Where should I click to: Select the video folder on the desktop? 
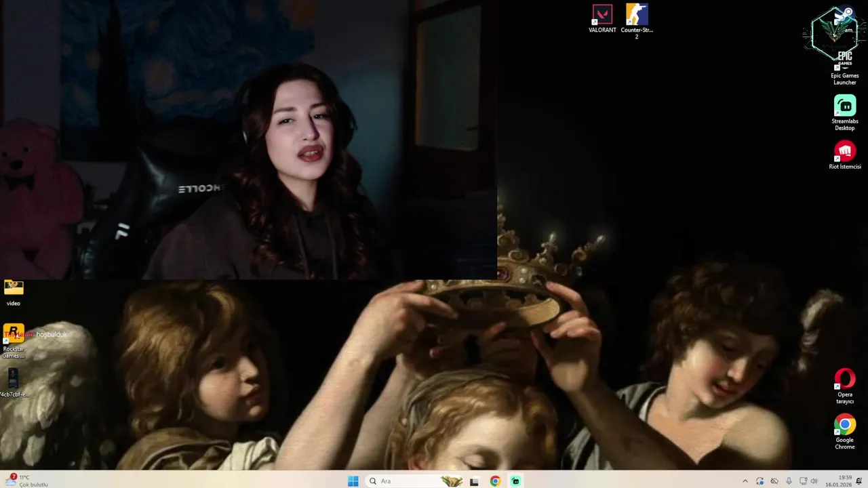pos(14,293)
